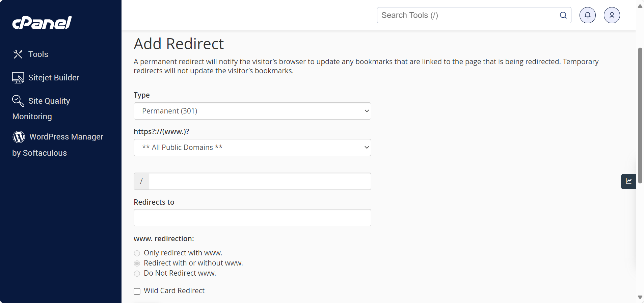Click the Search Tools input box
The height and width of the screenshot is (303, 644).
(x=466, y=15)
